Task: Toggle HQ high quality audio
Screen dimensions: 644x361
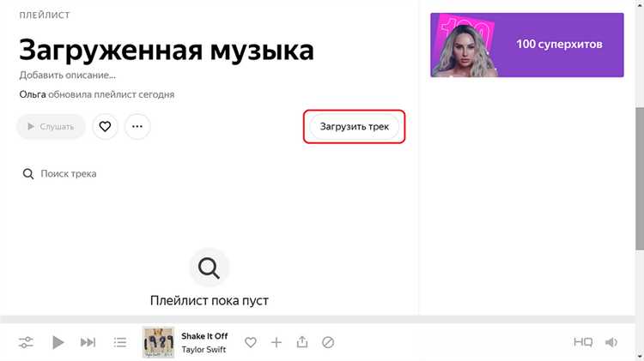Action: pos(583,342)
